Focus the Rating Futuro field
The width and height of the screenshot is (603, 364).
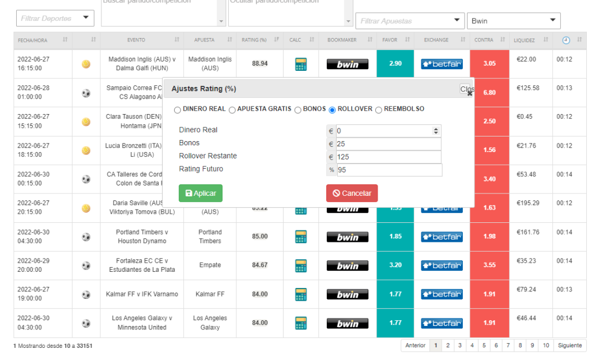(390, 170)
